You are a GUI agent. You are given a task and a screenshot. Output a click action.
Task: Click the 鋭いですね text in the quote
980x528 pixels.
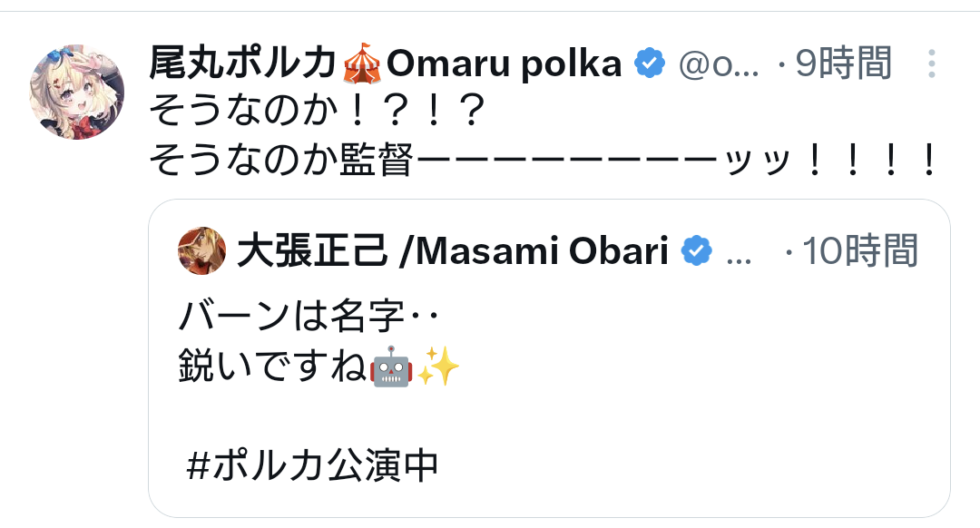(273, 367)
